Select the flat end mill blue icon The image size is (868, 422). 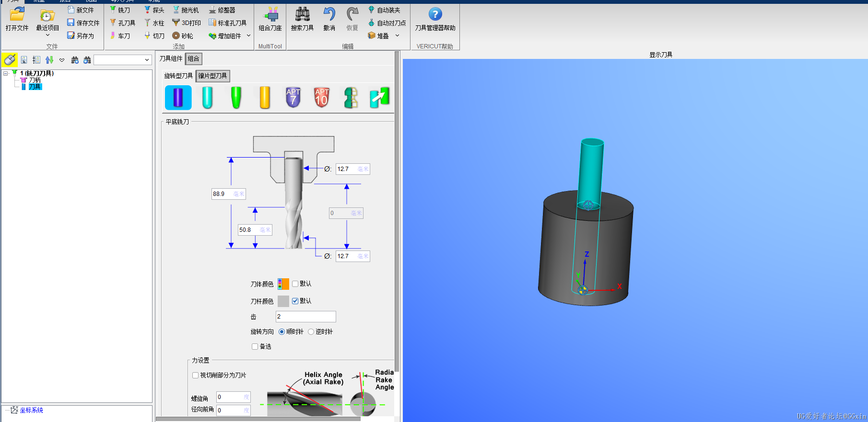tap(178, 98)
